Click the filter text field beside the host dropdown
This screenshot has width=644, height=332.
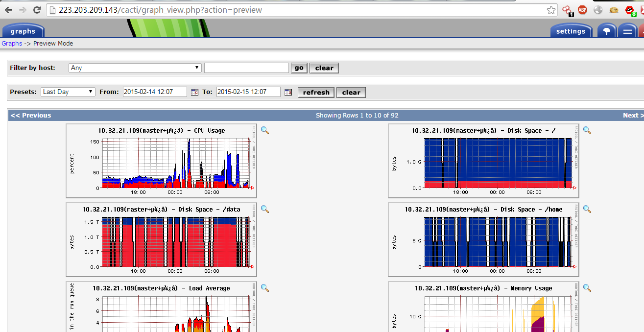246,68
